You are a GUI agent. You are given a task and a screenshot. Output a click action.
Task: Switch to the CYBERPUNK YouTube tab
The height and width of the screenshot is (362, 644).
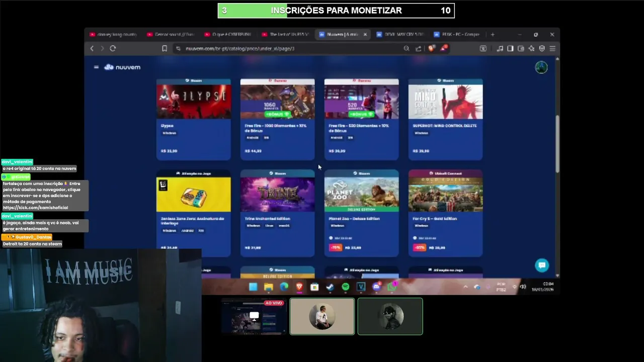point(228,34)
